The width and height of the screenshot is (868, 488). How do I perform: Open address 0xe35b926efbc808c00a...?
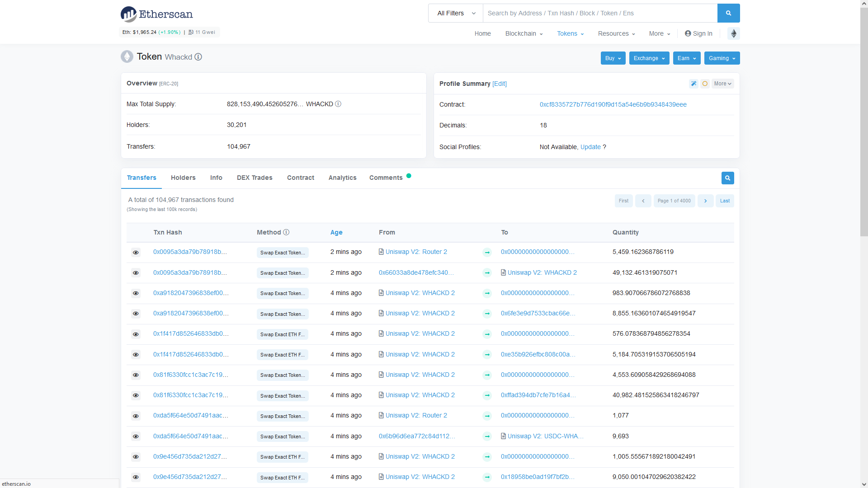coord(538,354)
